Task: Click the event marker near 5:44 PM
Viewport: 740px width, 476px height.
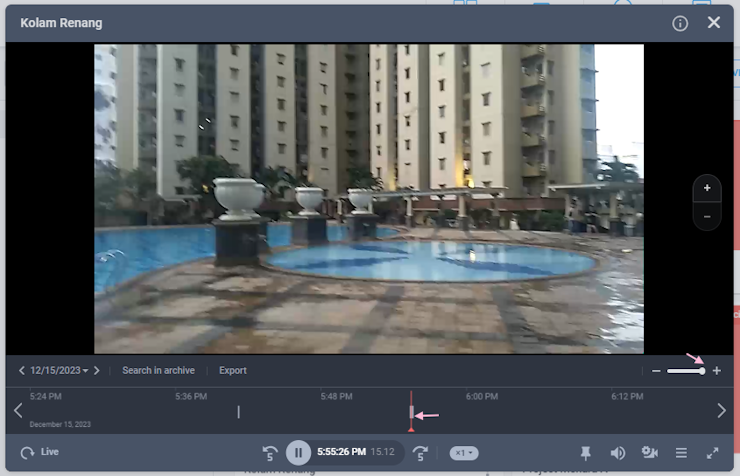Action: (x=238, y=412)
